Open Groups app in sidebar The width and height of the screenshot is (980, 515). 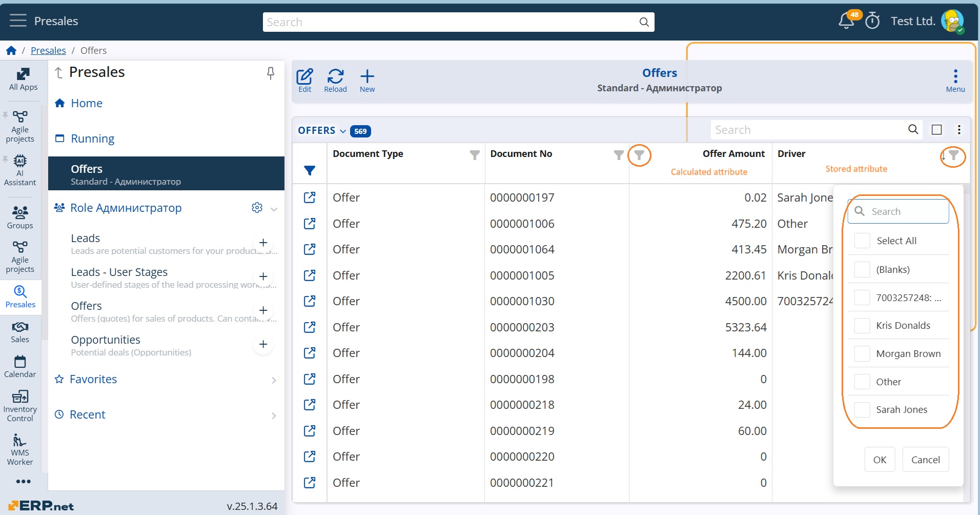click(20, 217)
